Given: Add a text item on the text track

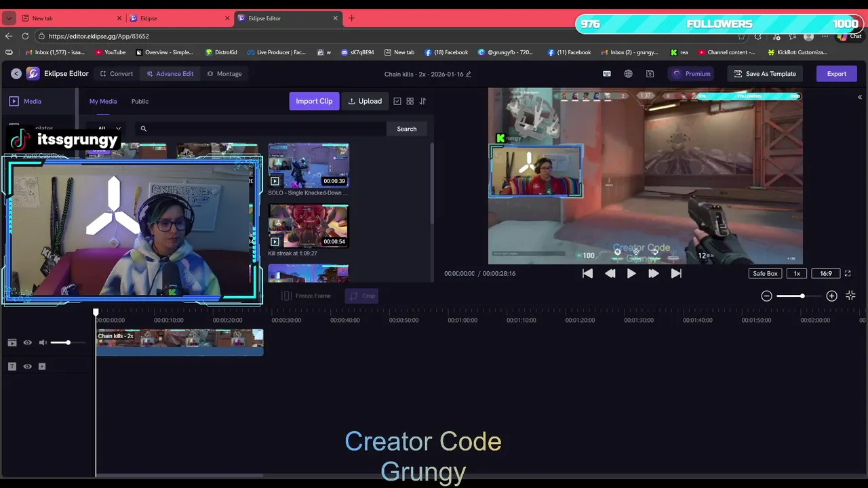Looking at the screenshot, I should click(42, 366).
